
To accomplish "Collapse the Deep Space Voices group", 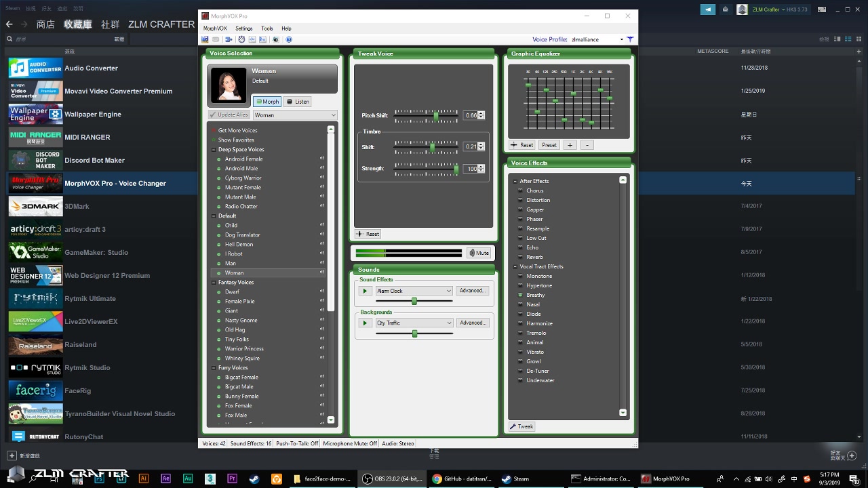I will (x=214, y=150).
